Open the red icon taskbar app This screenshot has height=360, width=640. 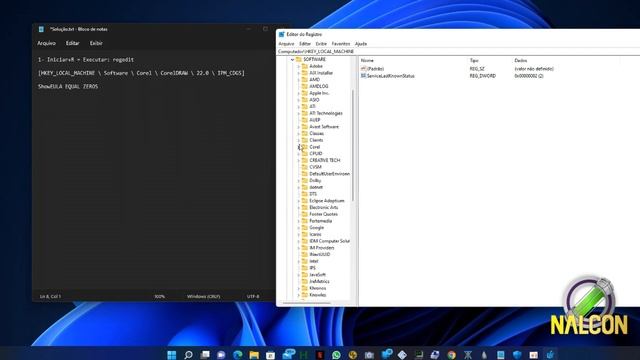[x=320, y=355]
